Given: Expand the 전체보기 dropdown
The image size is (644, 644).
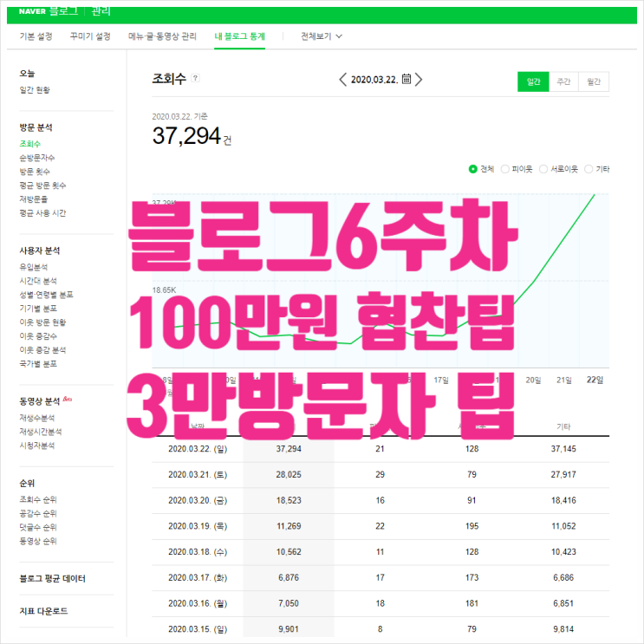Looking at the screenshot, I should point(322,36).
